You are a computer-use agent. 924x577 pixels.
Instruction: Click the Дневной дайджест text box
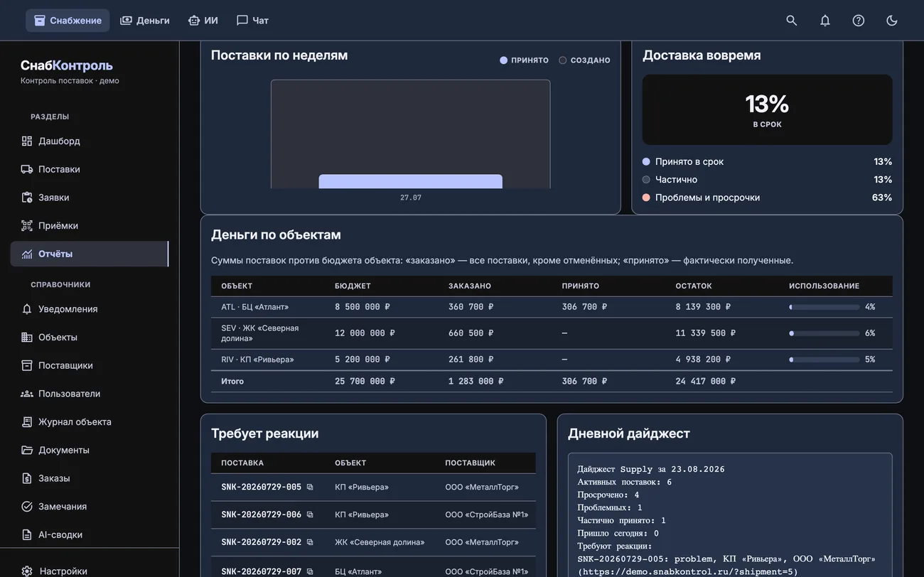(730, 515)
